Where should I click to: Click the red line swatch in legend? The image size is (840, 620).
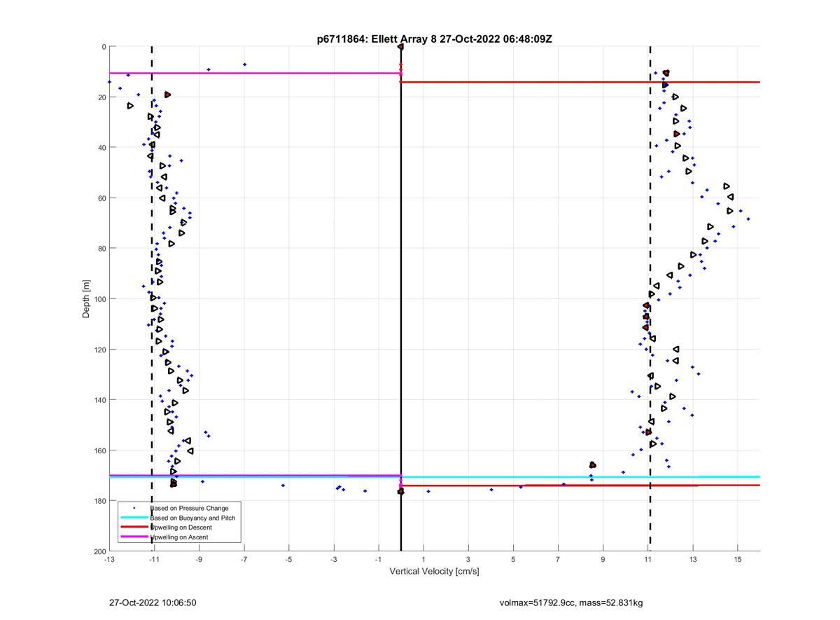(134, 528)
